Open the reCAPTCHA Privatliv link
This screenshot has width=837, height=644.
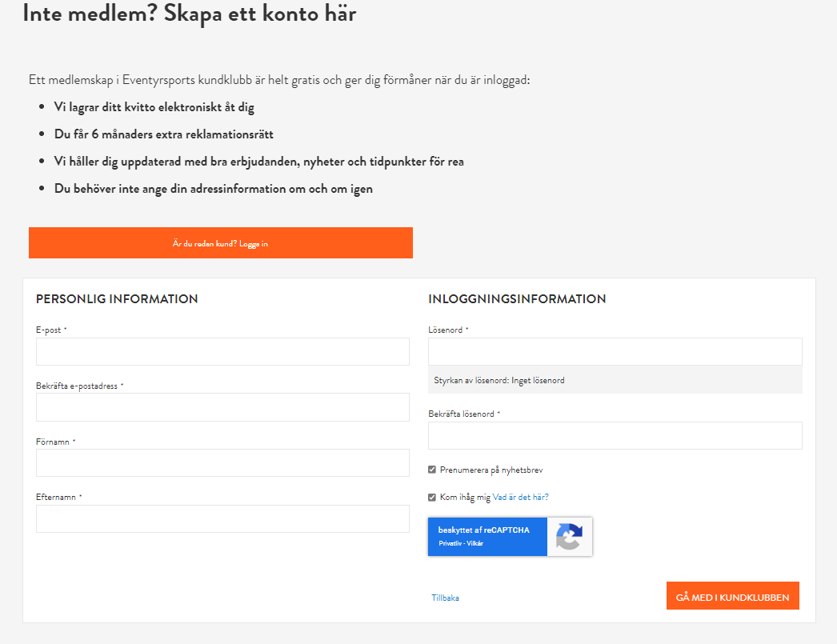tap(450, 543)
